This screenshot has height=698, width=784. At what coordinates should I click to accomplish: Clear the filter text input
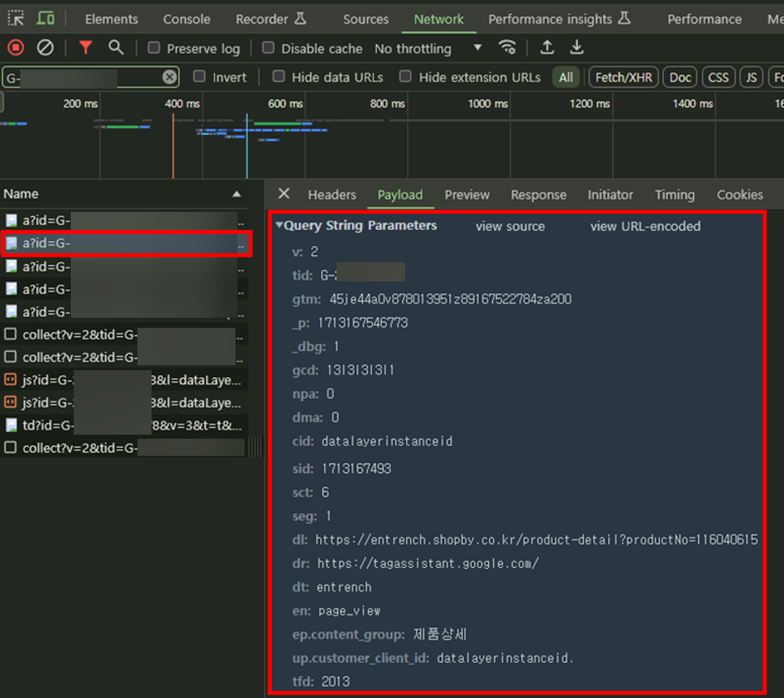pyautogui.click(x=169, y=77)
